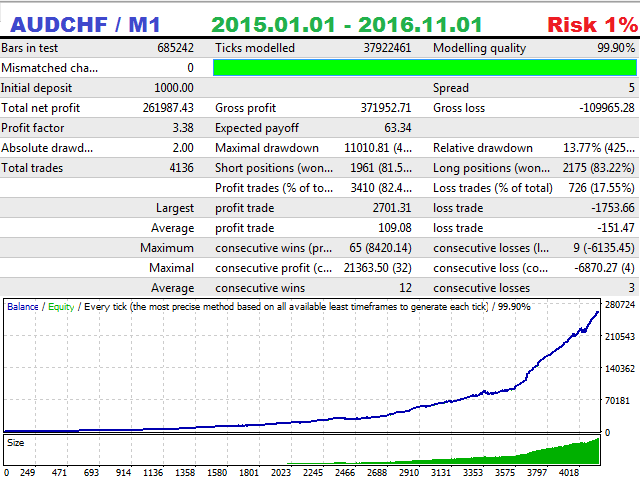Screen dimensions: 640x480
Task: Click the Mismatched chart errors value 0
Action: (x=190, y=68)
